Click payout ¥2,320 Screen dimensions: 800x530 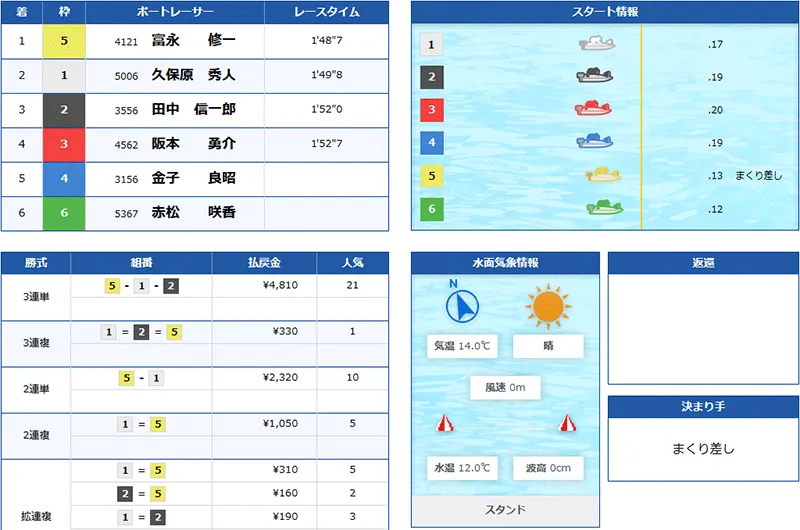pos(280,377)
